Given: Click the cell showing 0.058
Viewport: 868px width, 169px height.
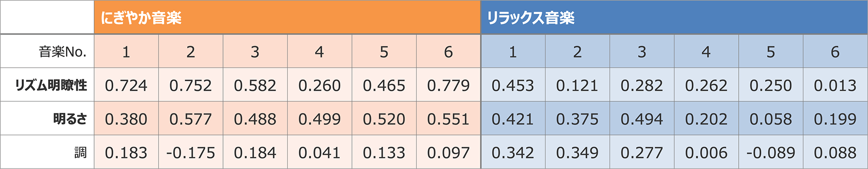Looking at the screenshot, I should 771,119.
